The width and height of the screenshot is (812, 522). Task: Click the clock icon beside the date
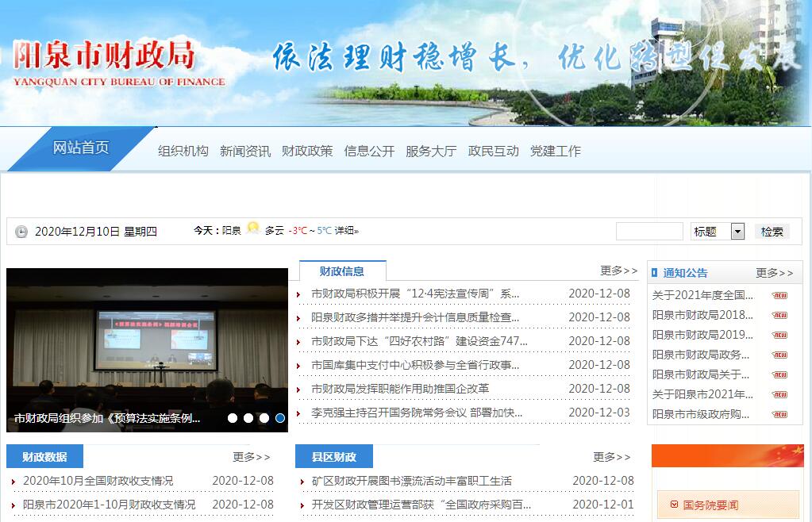(21, 232)
